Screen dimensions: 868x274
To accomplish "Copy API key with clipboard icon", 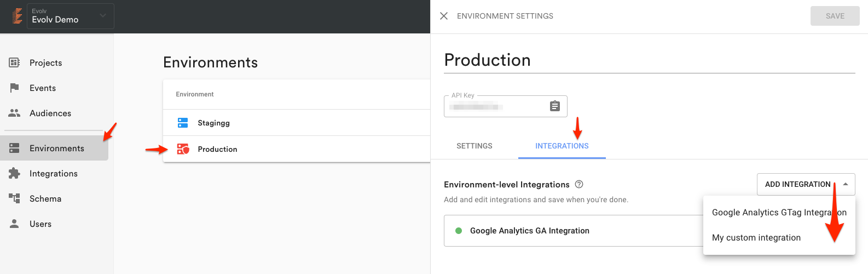I will click(554, 106).
